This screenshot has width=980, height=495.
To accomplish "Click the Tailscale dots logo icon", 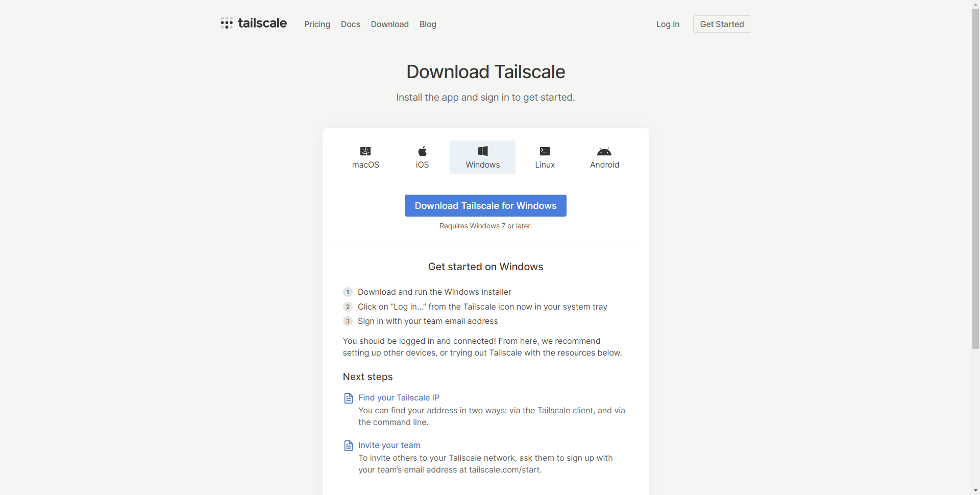I will 227,23.
